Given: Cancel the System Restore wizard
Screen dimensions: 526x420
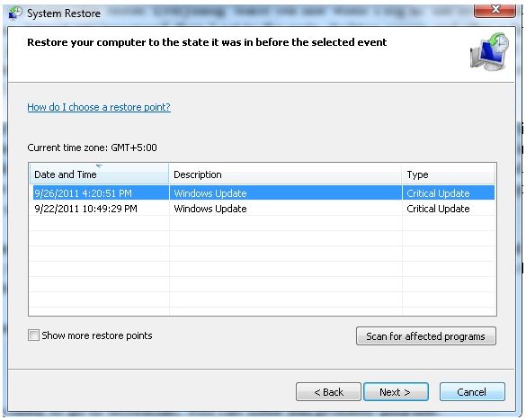Looking at the screenshot, I should point(472,392).
